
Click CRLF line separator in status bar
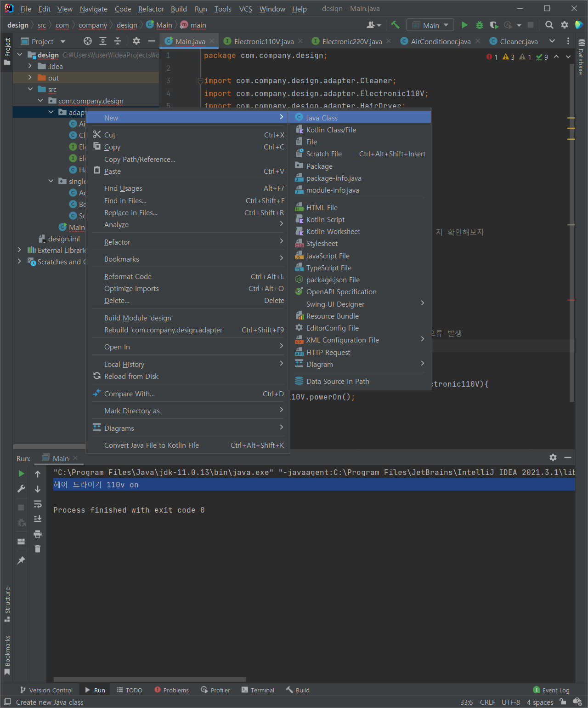(487, 702)
